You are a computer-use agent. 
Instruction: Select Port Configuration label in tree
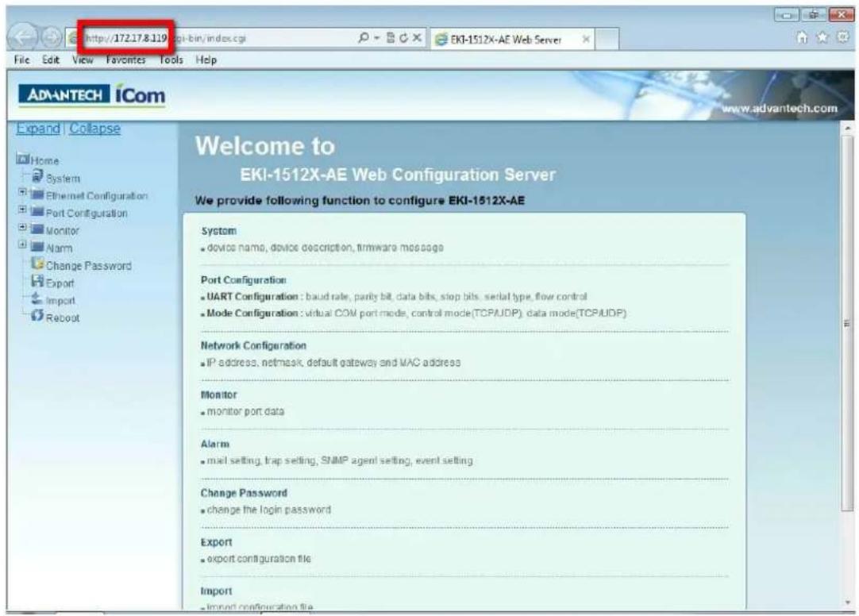[x=87, y=214]
